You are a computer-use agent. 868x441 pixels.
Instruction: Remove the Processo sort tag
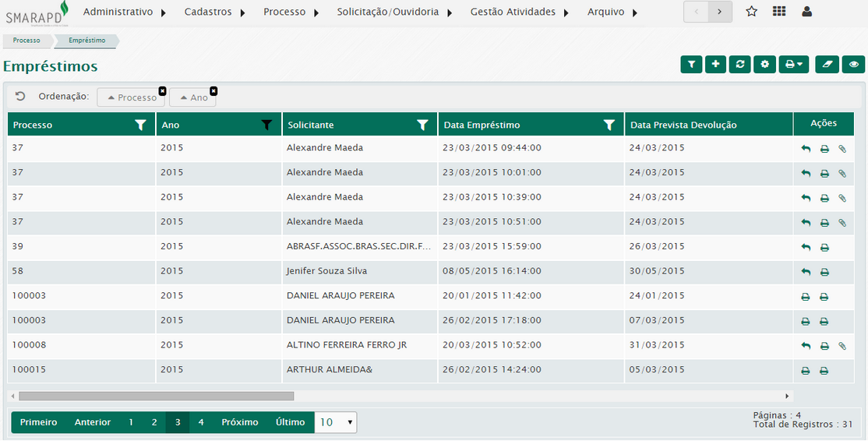(x=162, y=91)
